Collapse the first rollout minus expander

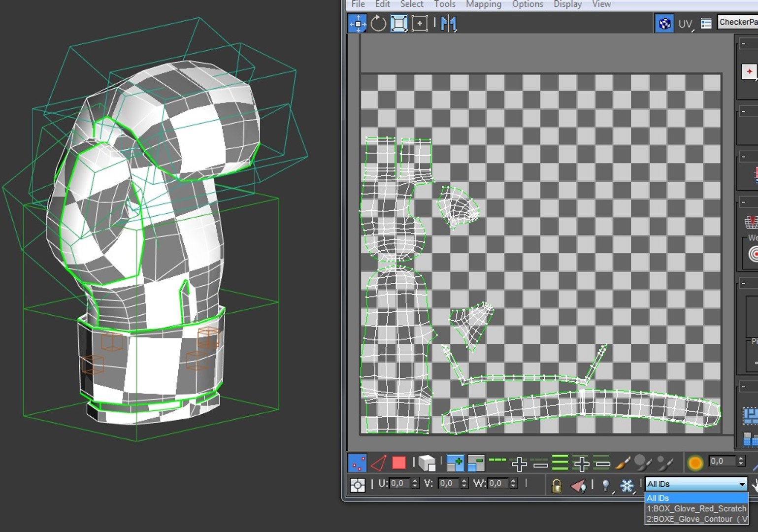click(744, 44)
